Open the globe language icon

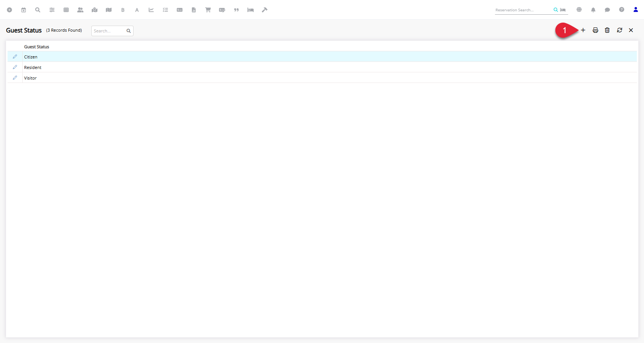[x=579, y=10]
